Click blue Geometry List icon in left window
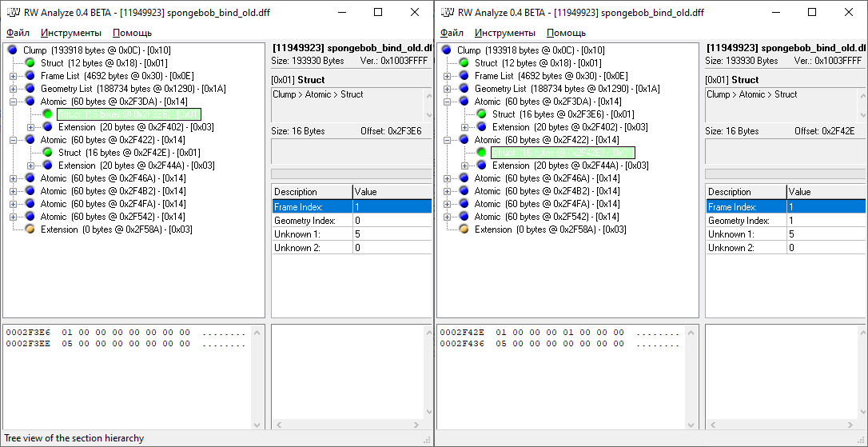 [x=30, y=89]
